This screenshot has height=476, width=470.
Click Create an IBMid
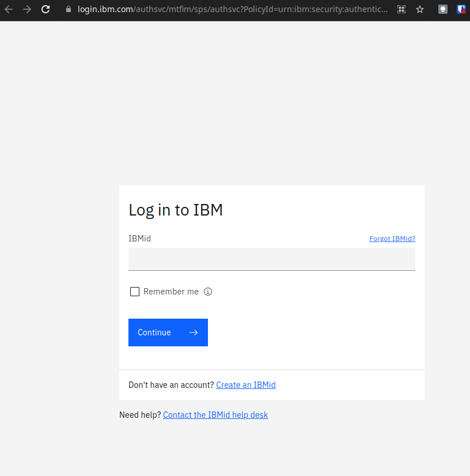246,385
